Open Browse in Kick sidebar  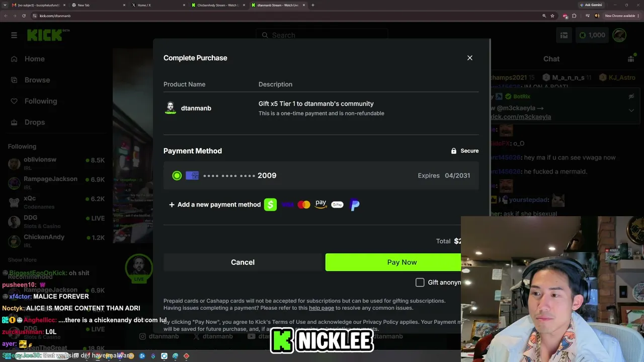coord(37,80)
